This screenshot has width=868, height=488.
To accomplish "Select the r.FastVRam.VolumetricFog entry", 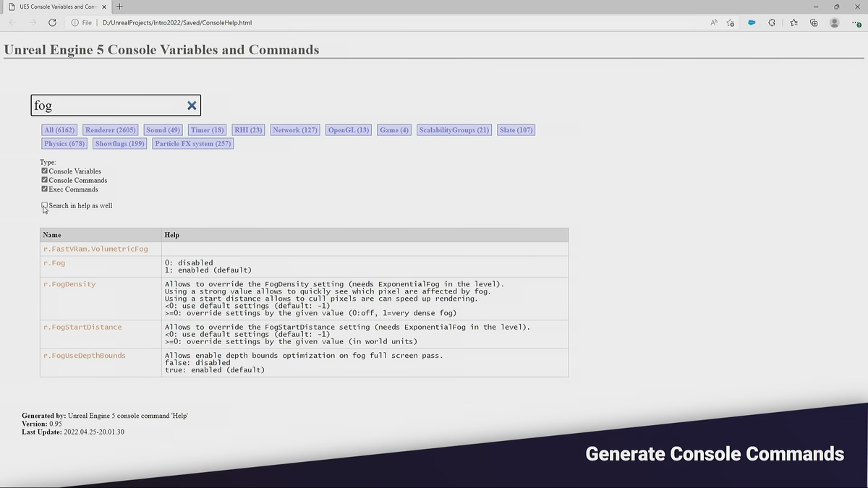I will 95,249.
